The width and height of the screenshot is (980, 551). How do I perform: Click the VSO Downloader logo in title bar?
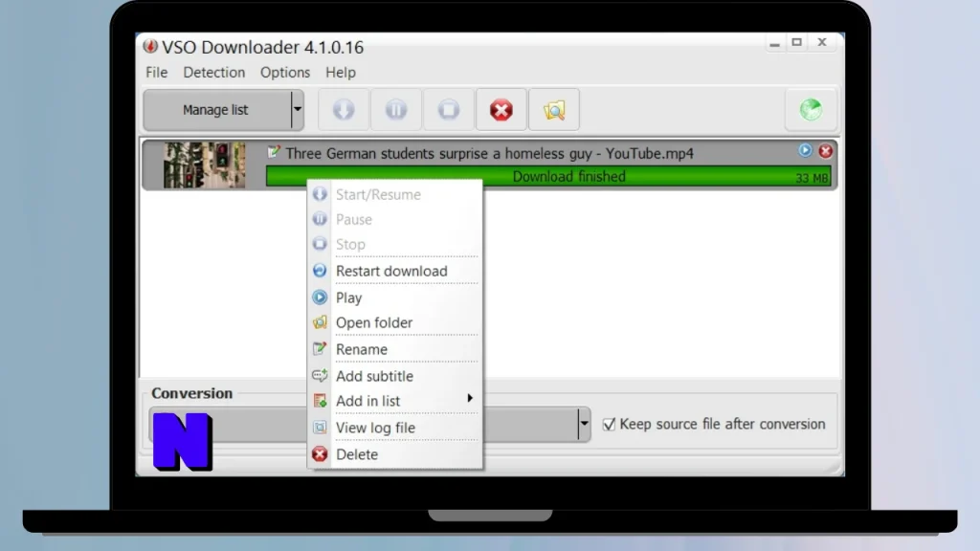point(150,46)
